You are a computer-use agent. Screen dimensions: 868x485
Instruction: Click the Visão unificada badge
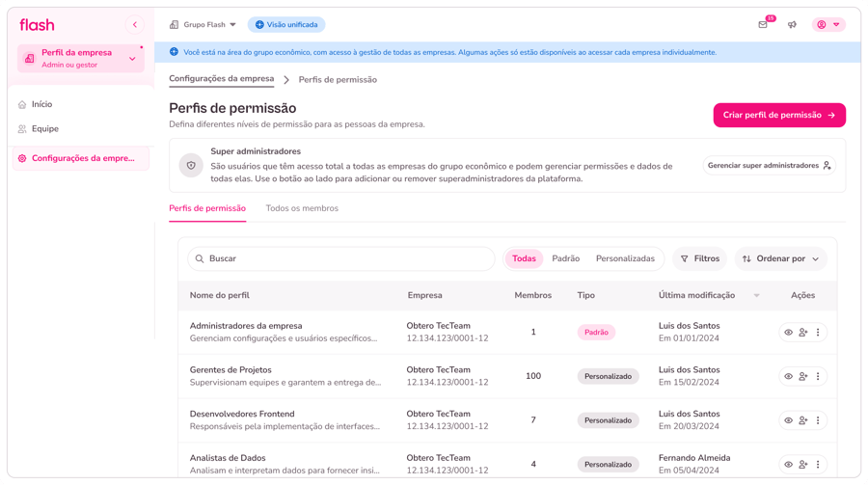(x=286, y=24)
